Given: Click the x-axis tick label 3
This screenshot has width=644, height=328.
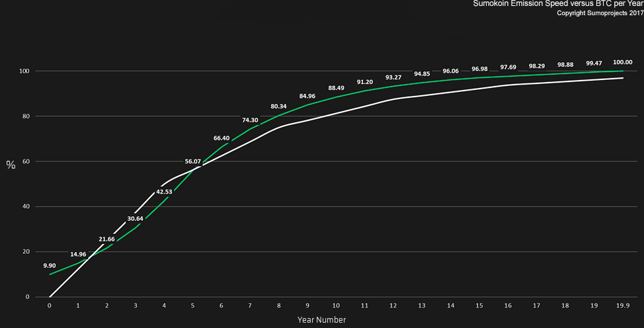Looking at the screenshot, I should (x=135, y=306).
